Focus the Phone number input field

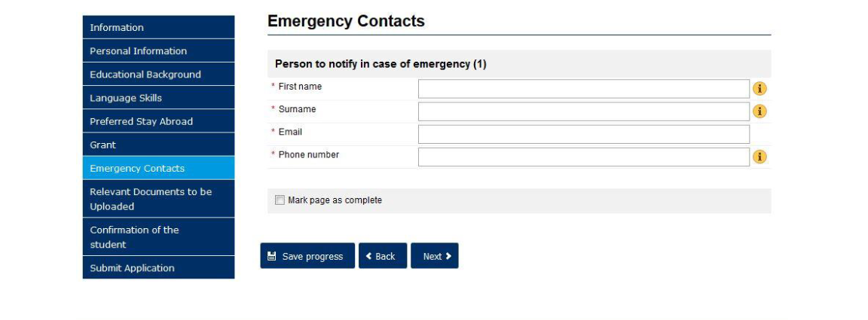click(584, 157)
